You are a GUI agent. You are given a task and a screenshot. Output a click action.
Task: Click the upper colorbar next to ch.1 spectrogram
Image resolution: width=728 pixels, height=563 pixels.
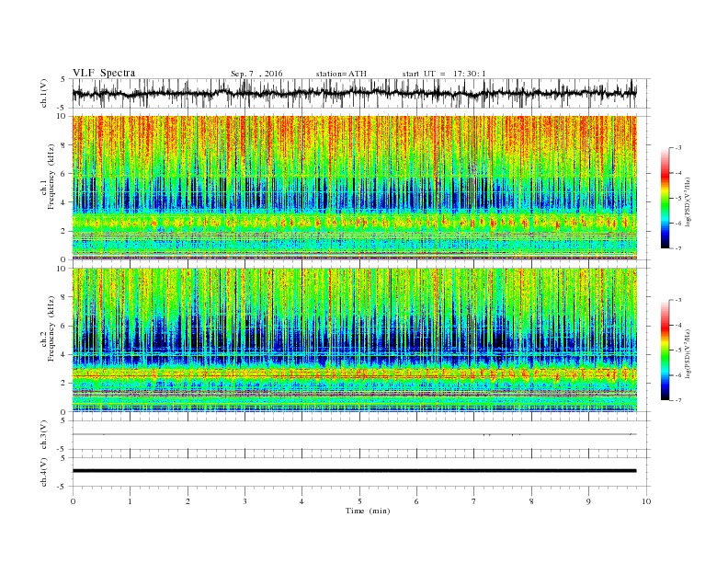click(x=665, y=199)
